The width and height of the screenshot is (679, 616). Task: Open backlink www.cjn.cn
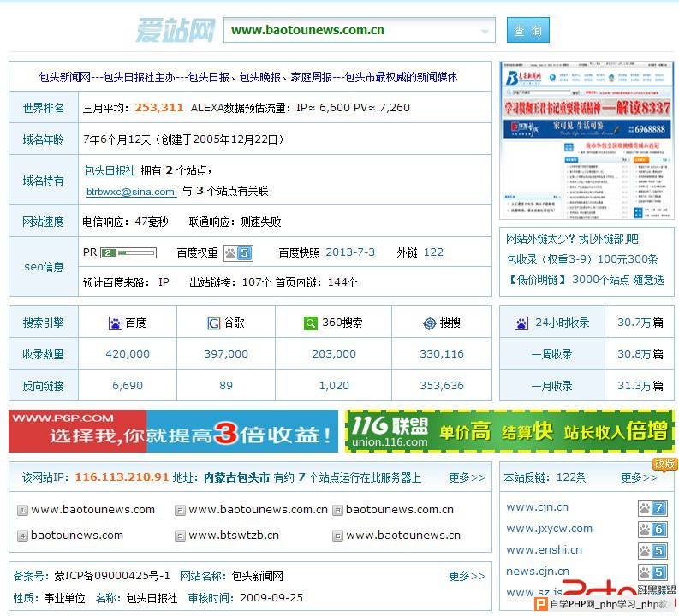[538, 507]
